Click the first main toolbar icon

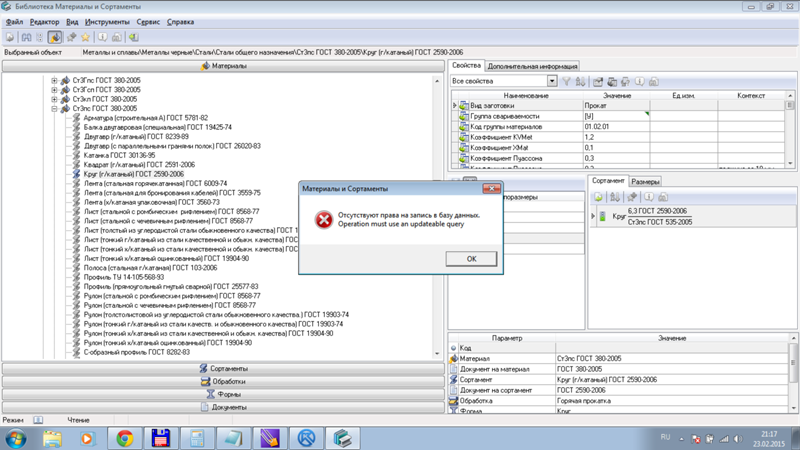pos(10,37)
